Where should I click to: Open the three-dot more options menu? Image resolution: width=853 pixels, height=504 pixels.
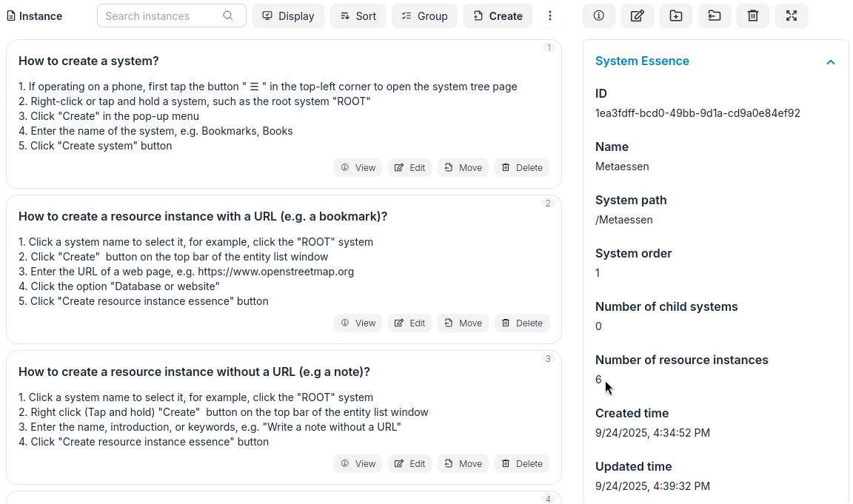point(550,16)
